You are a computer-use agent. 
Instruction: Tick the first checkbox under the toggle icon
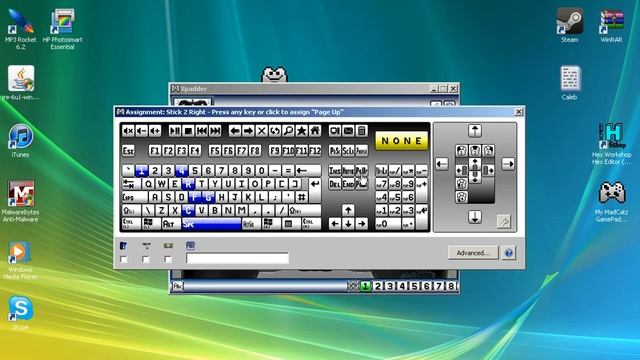click(124, 259)
